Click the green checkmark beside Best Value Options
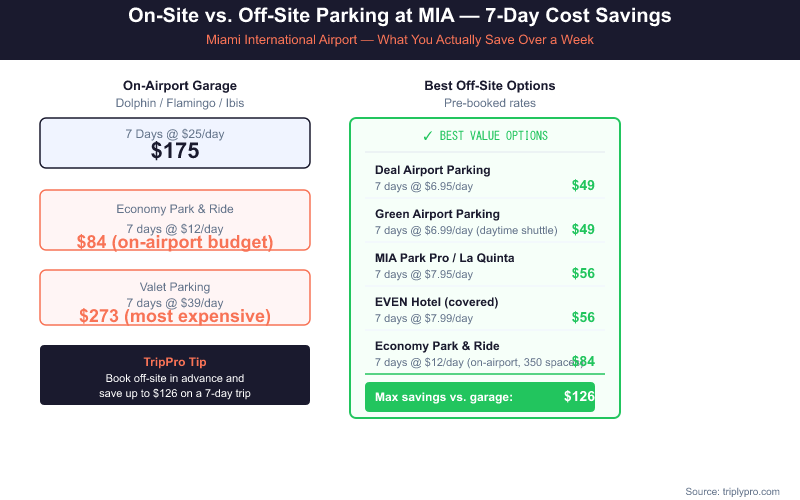Image resolution: width=800 pixels, height=500 pixels. 427,136
